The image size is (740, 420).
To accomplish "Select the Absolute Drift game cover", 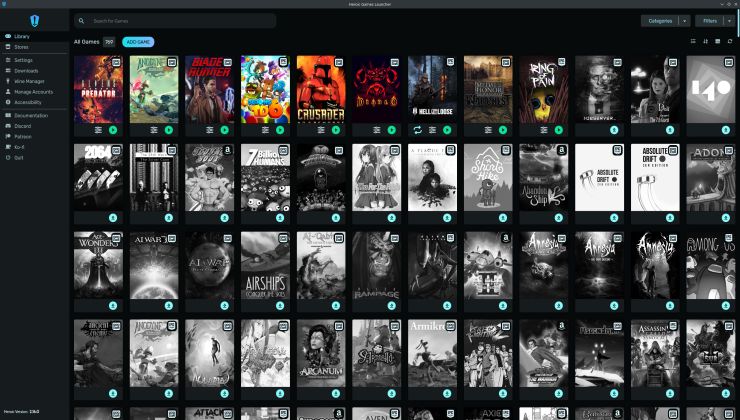I will tap(599, 177).
